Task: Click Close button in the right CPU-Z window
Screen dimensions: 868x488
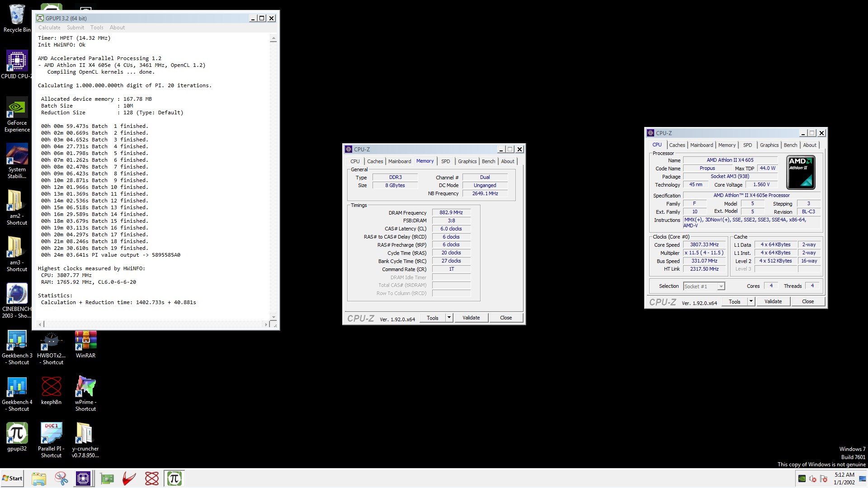Action: click(808, 301)
